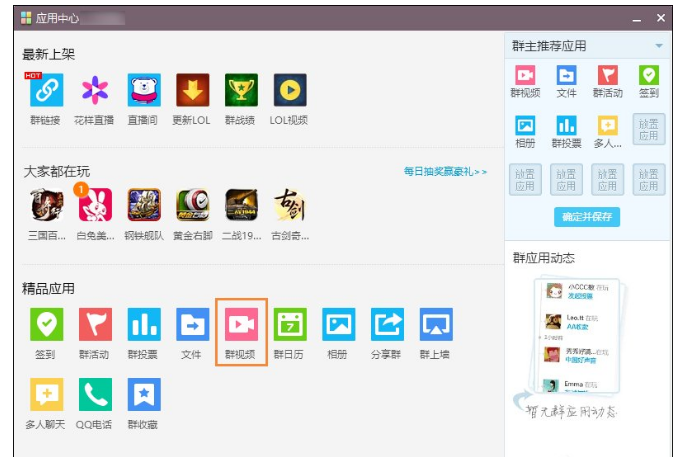Image resolution: width=678 pixels, height=457 pixels.
Task: Select 群视频 in 群主推荐应用 panel
Action: tap(525, 75)
